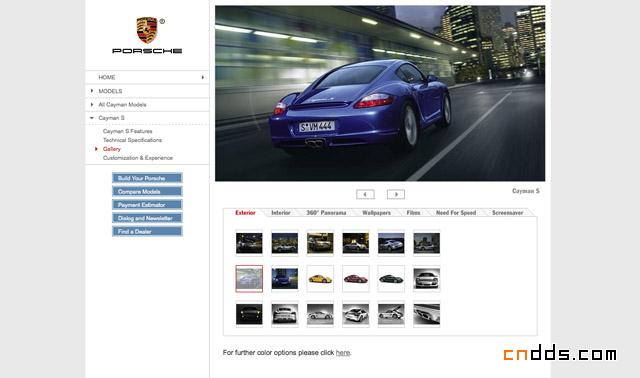Select the yellow Cayman thumbnail
This screenshot has width=640, height=378.
click(x=320, y=279)
